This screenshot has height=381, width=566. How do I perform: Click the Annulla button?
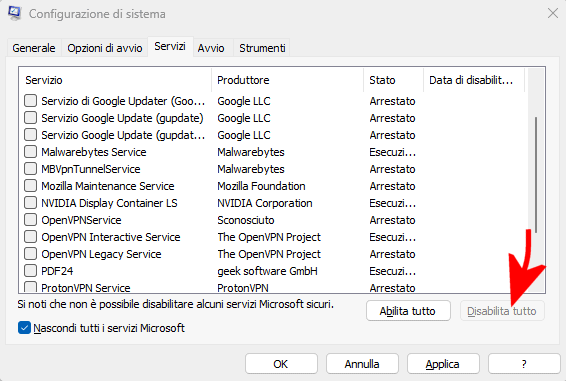(362, 364)
